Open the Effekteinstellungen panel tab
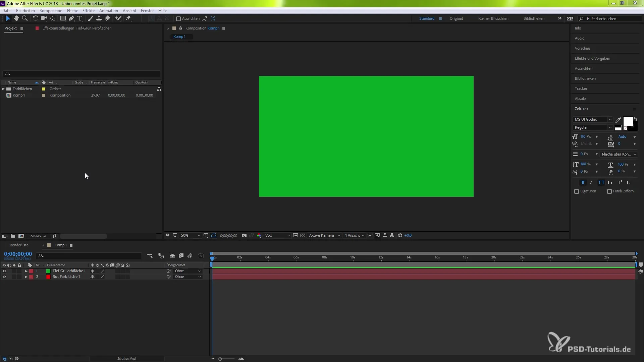Screen dimensions: 644x362 pos(77,28)
